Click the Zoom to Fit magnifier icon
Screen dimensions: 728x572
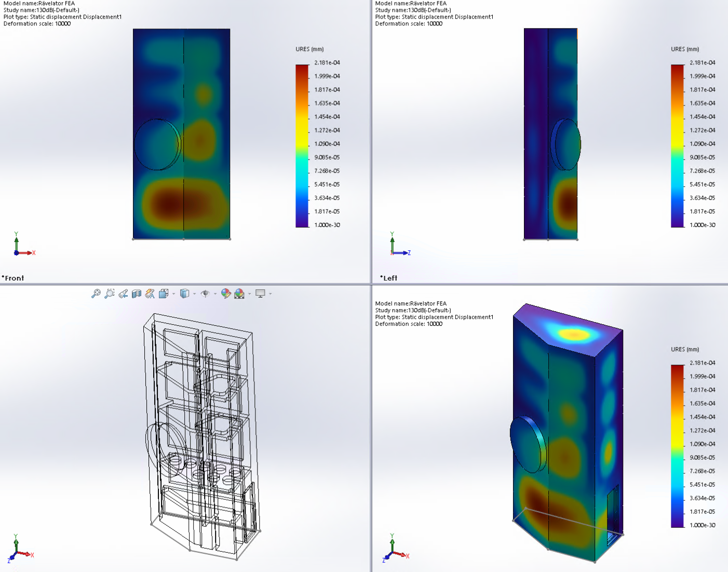pyautogui.click(x=96, y=294)
